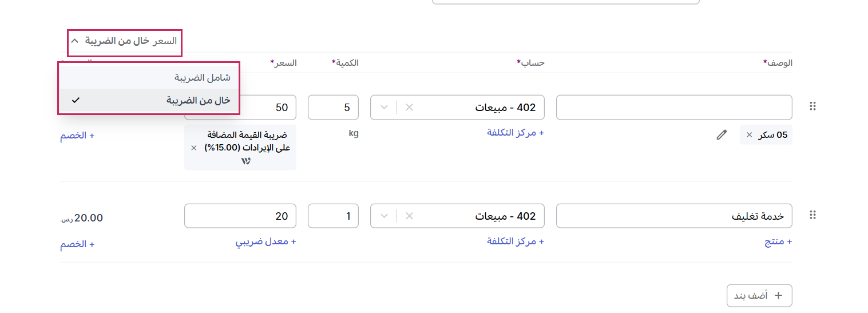868x313 pixels.
Task: Remove the 05 سكر product tag
Action: [x=750, y=135]
